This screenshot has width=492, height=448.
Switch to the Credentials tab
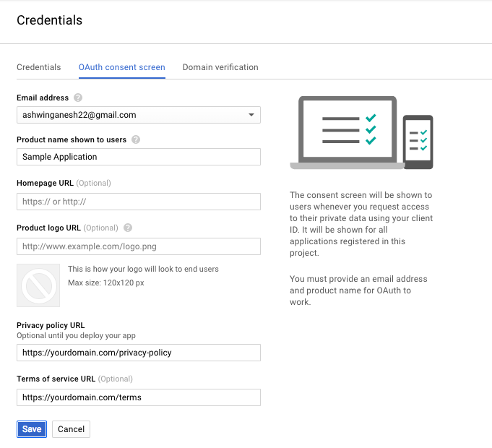(38, 67)
